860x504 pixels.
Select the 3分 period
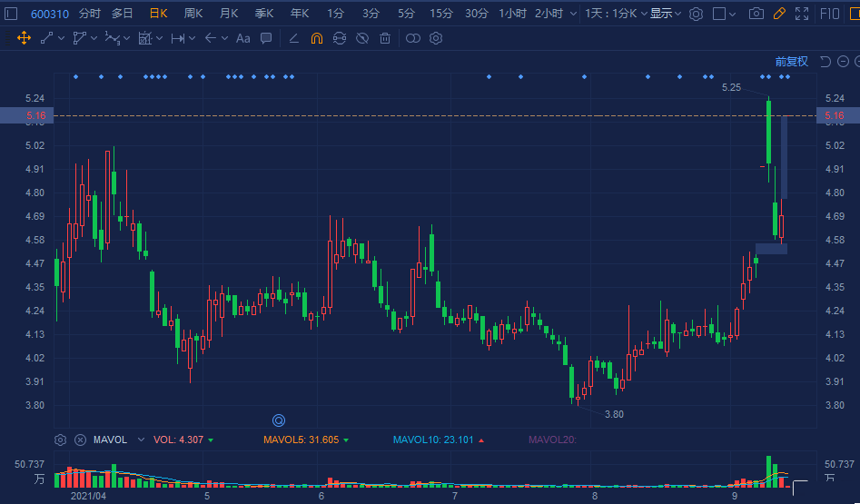(x=371, y=14)
